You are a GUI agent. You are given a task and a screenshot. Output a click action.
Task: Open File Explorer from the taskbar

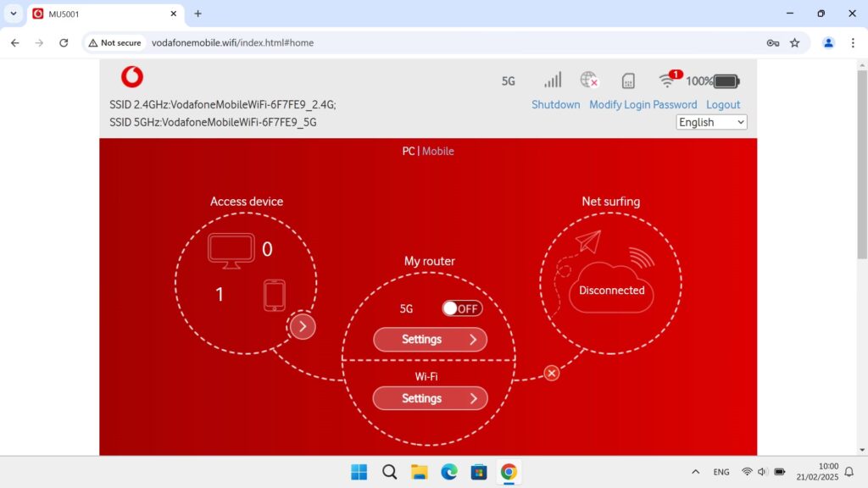pyautogui.click(x=419, y=472)
